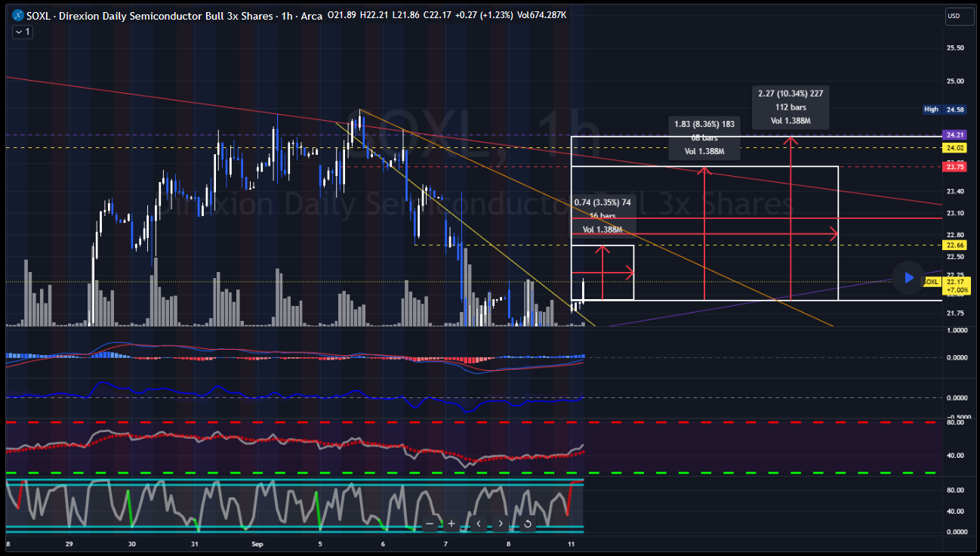The height and width of the screenshot is (556, 980).
Task: Click the 21.75 price axis level
Action: click(x=954, y=314)
